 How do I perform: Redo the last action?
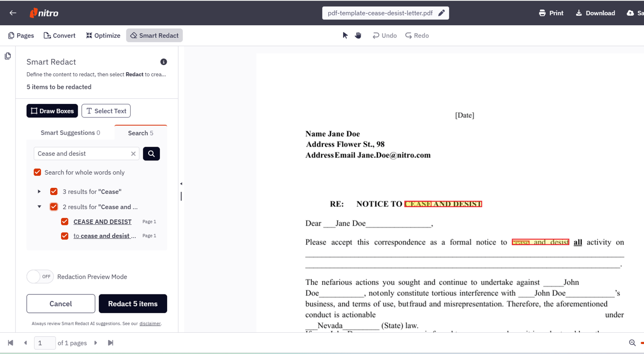point(417,36)
